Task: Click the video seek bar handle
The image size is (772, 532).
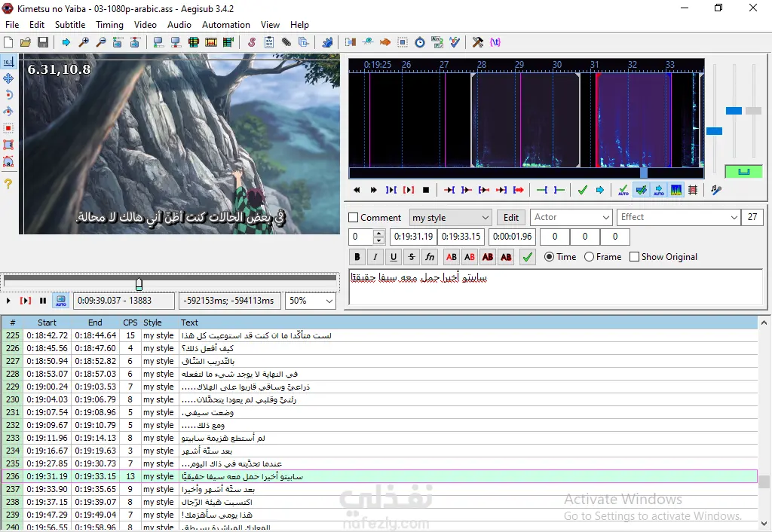Action: click(x=139, y=284)
